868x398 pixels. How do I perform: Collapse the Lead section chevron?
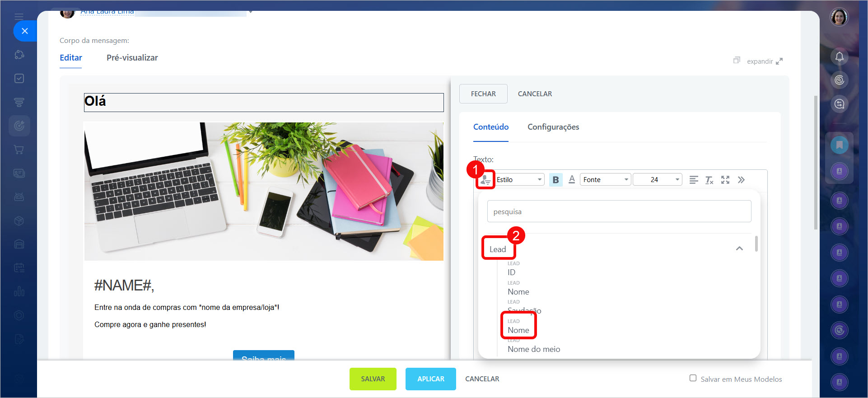point(739,248)
